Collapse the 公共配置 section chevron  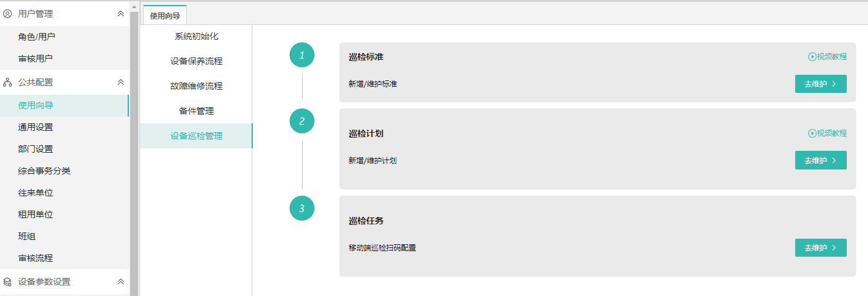pos(121,82)
